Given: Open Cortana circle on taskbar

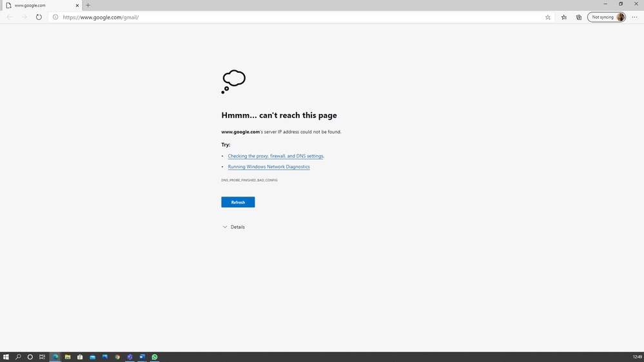Looking at the screenshot, I should coord(30,357).
